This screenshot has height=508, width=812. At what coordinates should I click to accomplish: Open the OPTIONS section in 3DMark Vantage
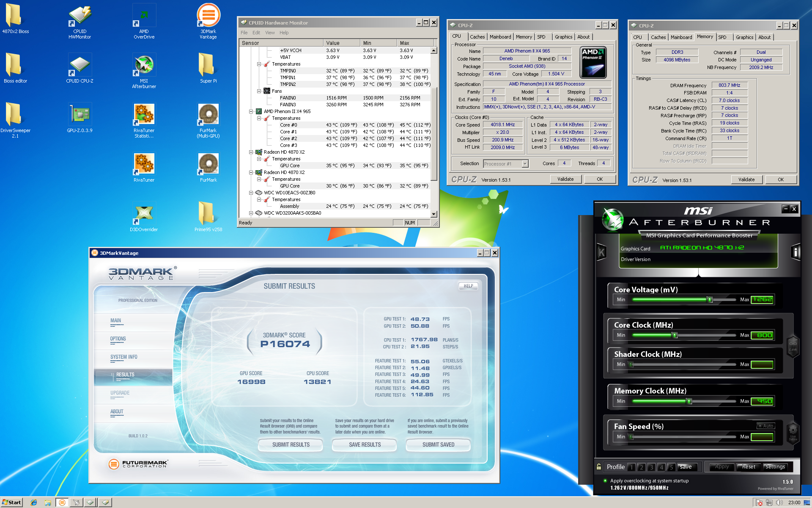118,339
